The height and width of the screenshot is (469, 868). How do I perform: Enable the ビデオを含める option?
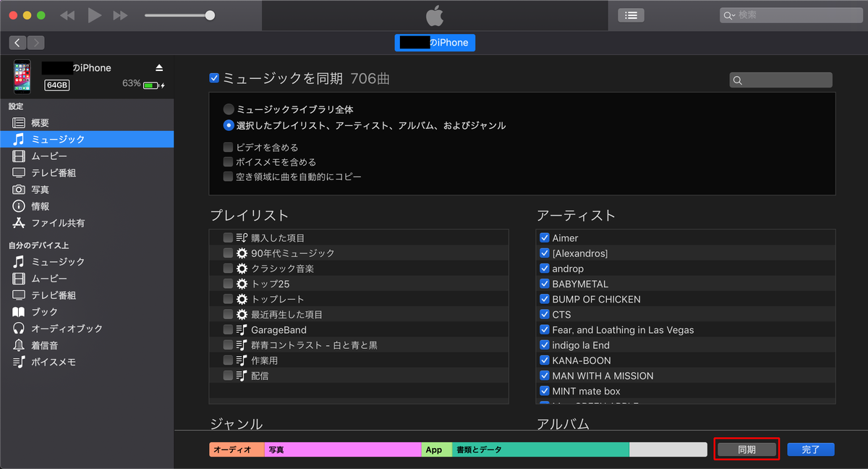(229, 147)
